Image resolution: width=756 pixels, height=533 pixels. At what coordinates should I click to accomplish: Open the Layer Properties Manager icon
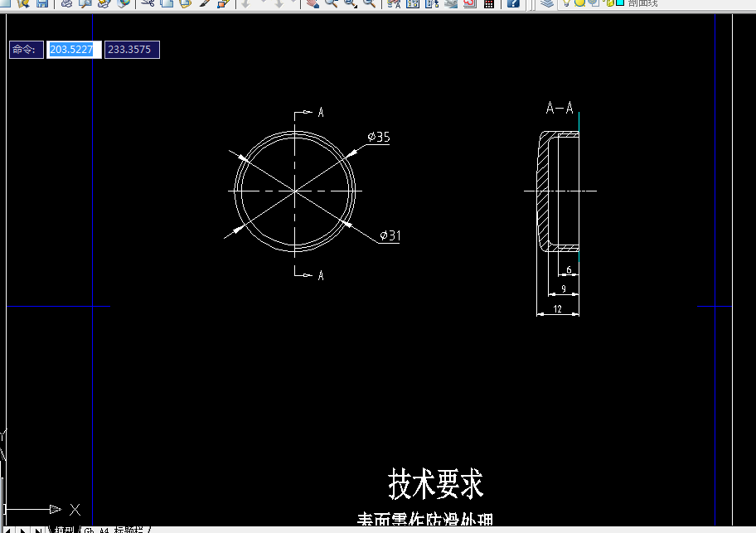tap(547, 4)
